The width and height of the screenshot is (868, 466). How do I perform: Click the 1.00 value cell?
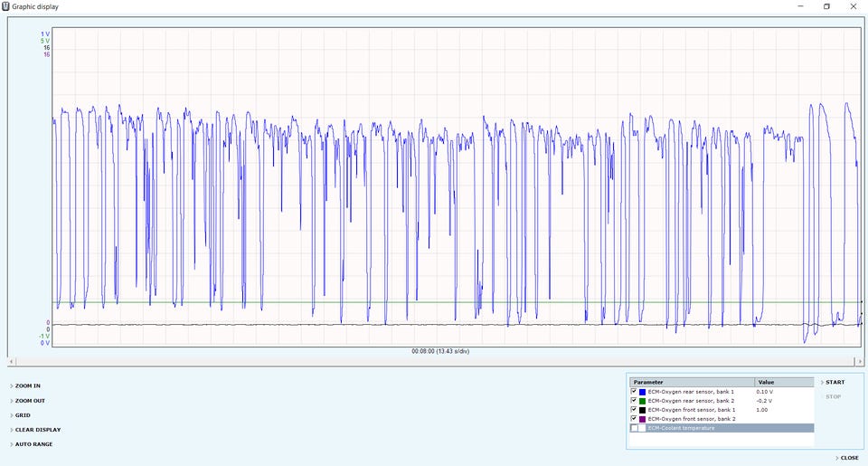click(x=761, y=410)
